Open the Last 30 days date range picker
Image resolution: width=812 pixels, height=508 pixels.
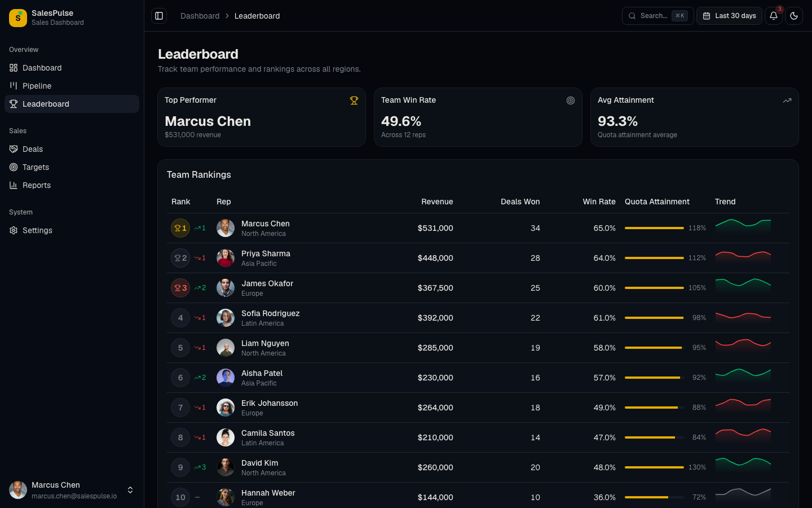point(729,16)
